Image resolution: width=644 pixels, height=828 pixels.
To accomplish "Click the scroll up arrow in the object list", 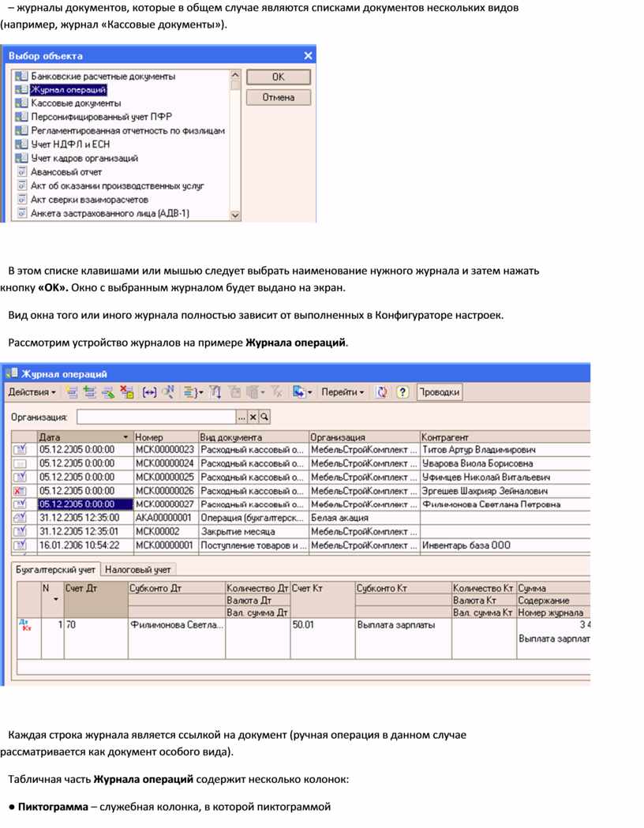I will [235, 75].
